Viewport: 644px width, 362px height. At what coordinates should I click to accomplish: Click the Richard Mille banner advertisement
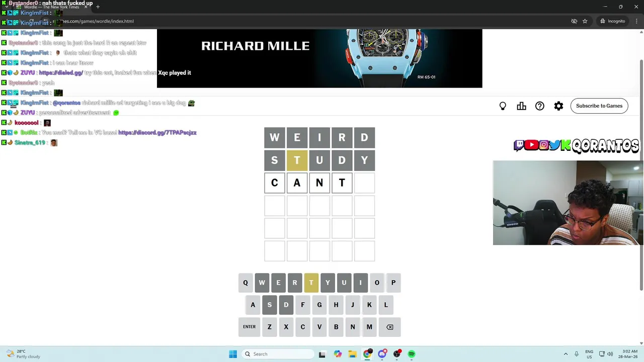pyautogui.click(x=319, y=58)
